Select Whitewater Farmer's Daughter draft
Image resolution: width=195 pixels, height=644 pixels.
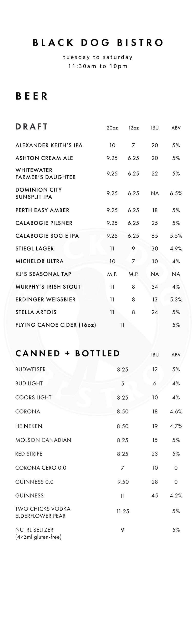point(45,173)
